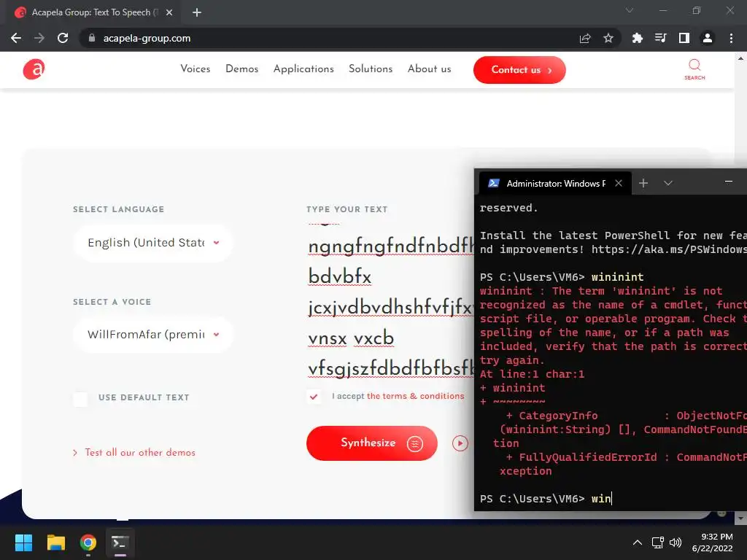
Task: Click the red Synthesize button
Action: tap(371, 443)
